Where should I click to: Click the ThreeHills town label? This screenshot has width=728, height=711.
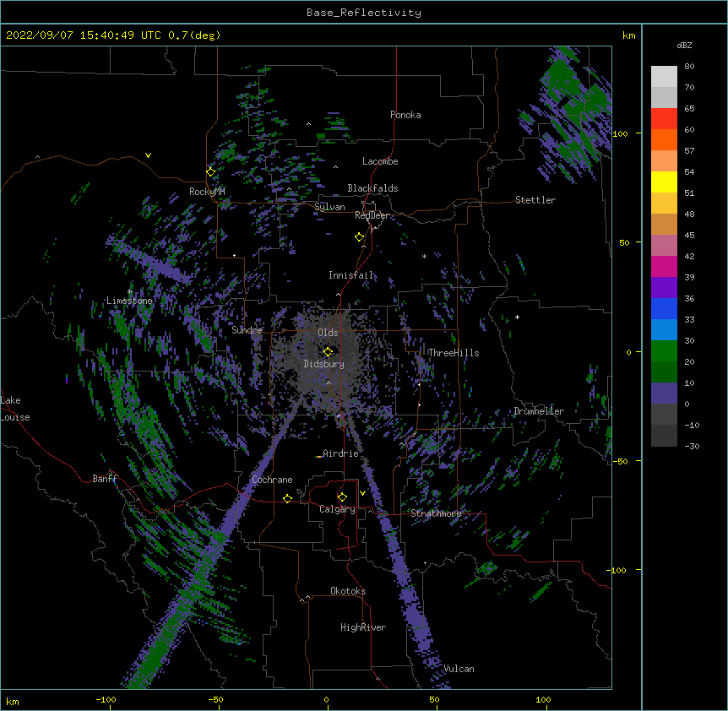pos(454,353)
